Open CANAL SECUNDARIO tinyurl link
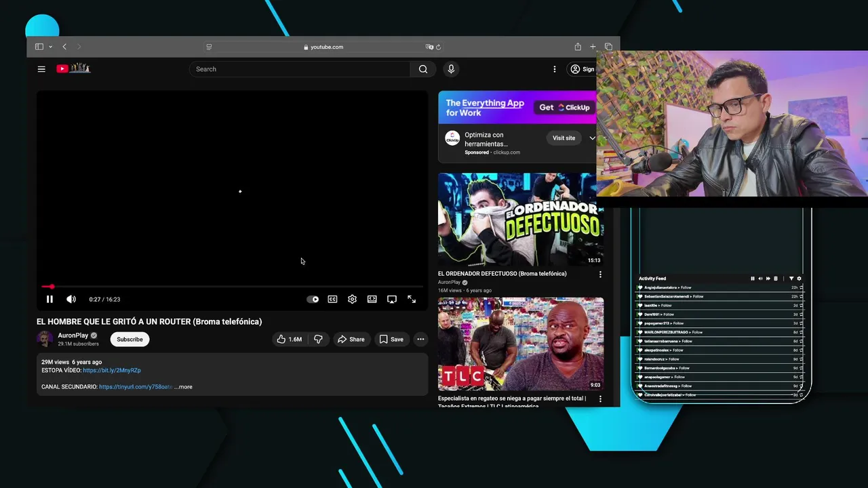Image resolution: width=868 pixels, height=488 pixels. point(136,387)
